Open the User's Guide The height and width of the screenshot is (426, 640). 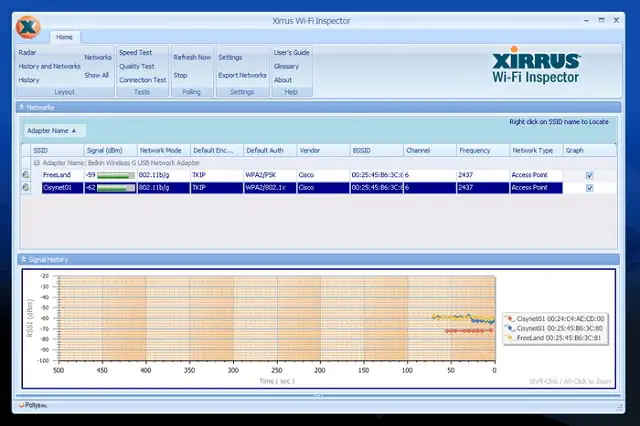click(x=291, y=52)
